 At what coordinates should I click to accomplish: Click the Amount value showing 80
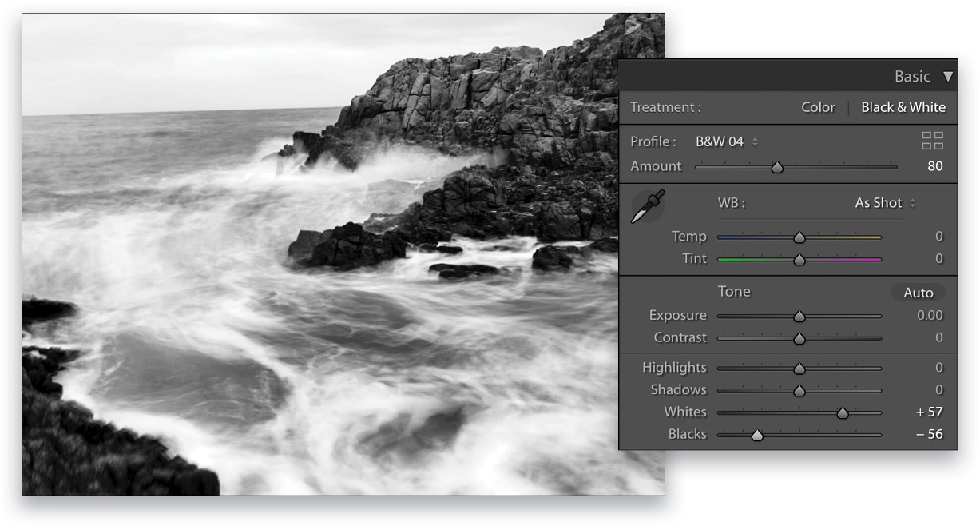click(934, 166)
